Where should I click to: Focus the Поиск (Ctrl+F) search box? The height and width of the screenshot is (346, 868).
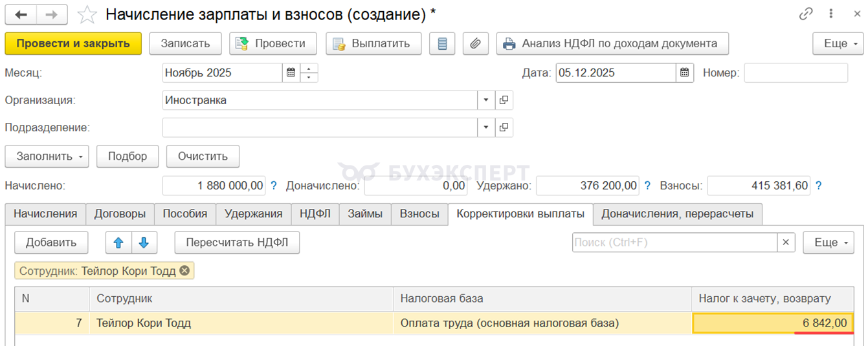click(674, 243)
